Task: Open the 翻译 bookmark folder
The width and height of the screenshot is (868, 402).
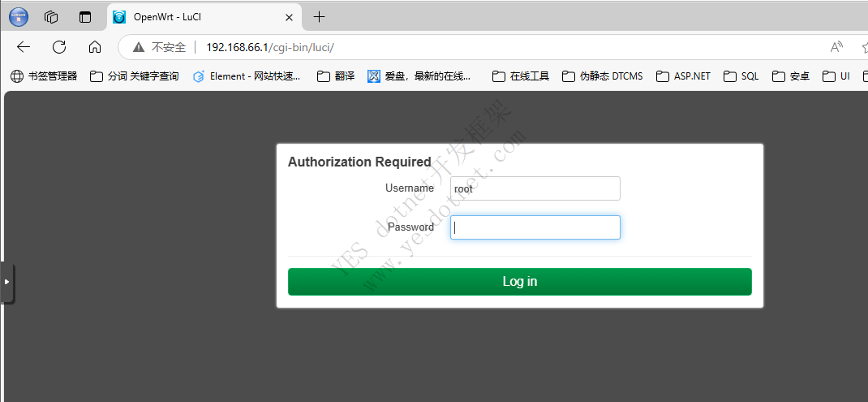Action: tap(336, 76)
